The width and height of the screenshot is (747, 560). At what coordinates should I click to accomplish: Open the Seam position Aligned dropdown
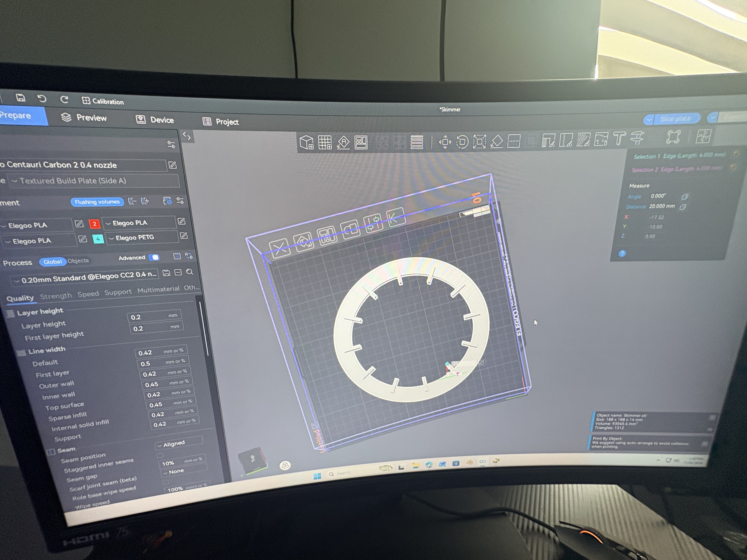pos(179,443)
